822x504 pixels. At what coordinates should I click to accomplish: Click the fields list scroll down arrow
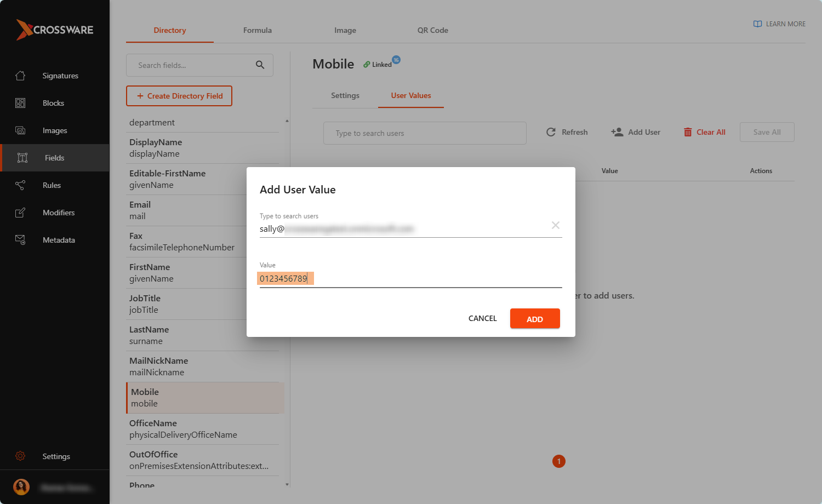coord(287,484)
